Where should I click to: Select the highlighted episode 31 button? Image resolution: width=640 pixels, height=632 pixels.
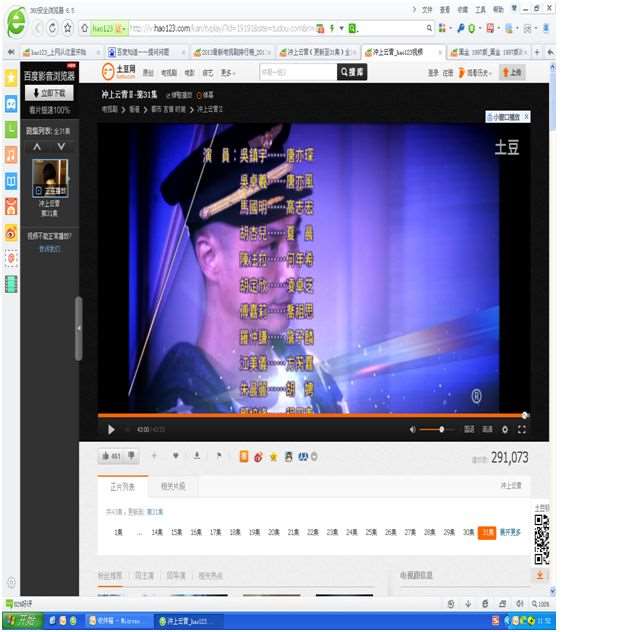point(487,532)
